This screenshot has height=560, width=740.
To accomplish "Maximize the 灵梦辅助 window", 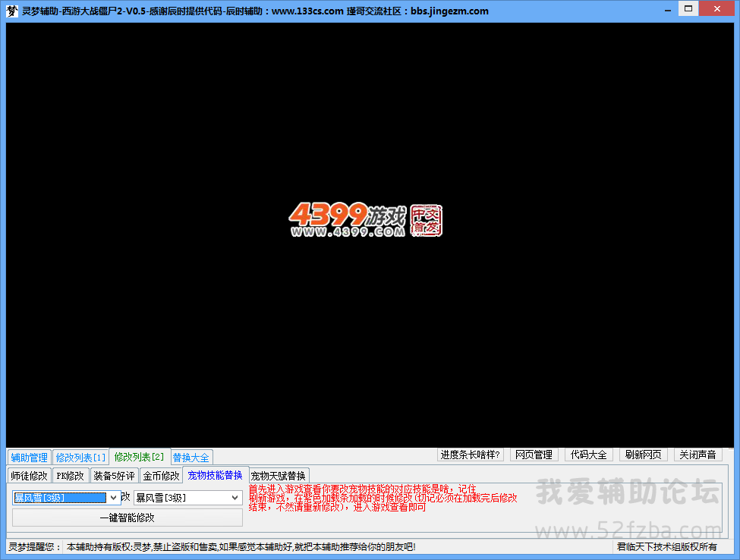I will [688, 9].
